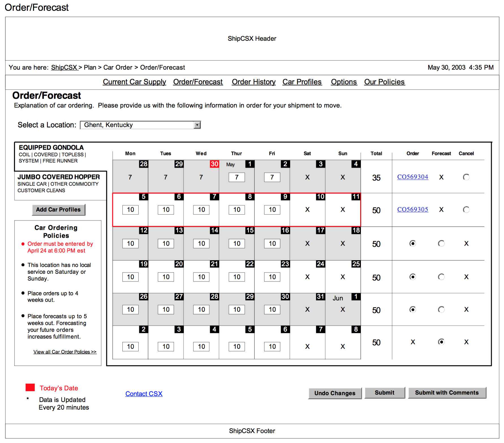Click the Wednesday May 28 quantity field

(201, 310)
